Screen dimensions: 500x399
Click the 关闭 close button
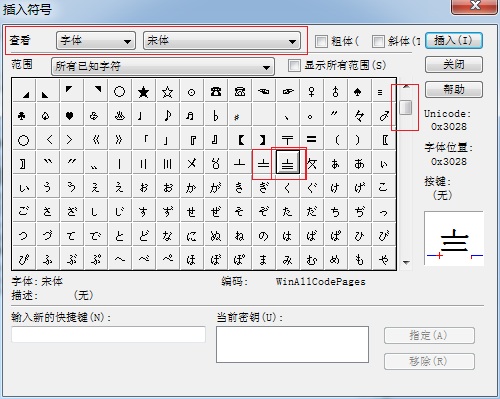click(x=454, y=64)
